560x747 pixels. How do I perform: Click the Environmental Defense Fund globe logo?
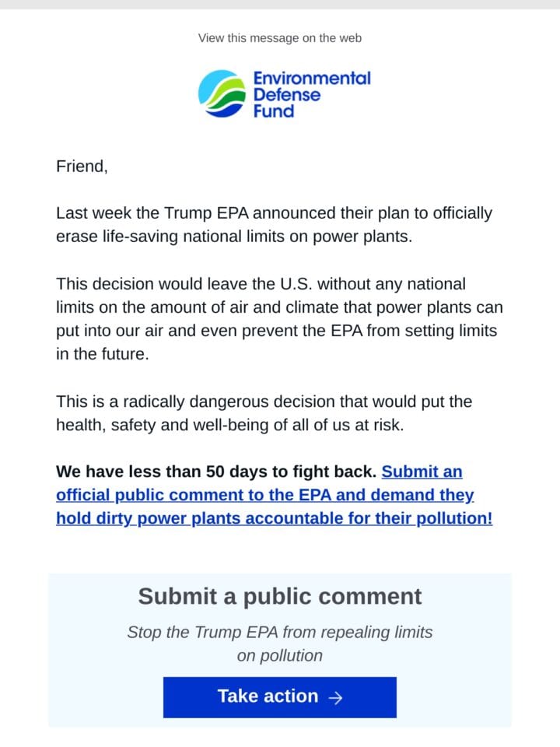pyautogui.click(x=222, y=93)
